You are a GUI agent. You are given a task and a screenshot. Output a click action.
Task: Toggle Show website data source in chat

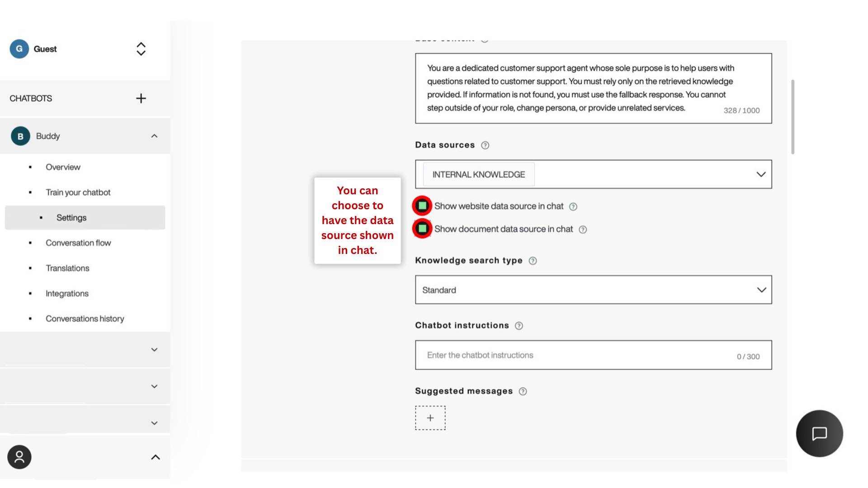(x=422, y=206)
